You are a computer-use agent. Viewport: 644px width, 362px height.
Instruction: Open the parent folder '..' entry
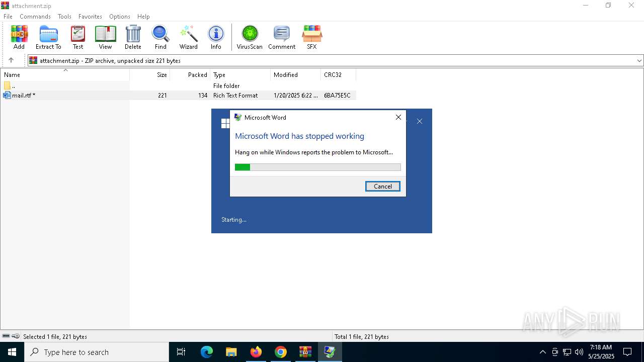coord(178,86)
